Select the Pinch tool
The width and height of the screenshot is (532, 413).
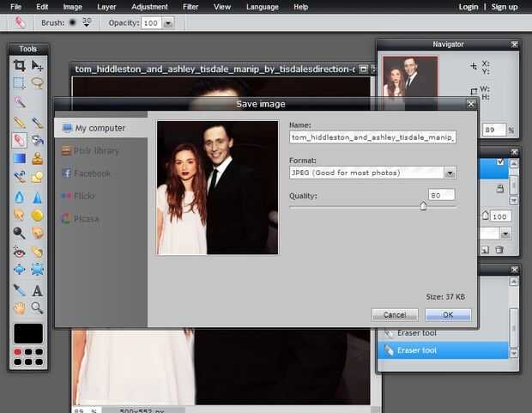coord(37,270)
